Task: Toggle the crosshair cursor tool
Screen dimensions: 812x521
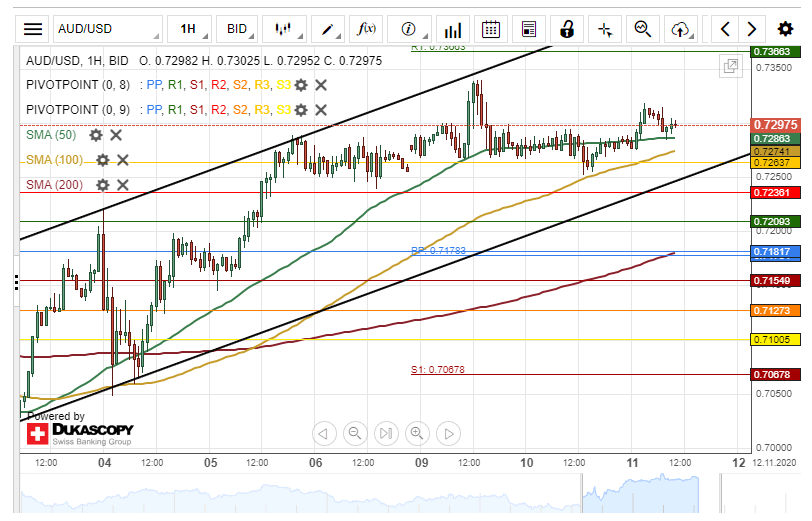Action: click(x=605, y=29)
